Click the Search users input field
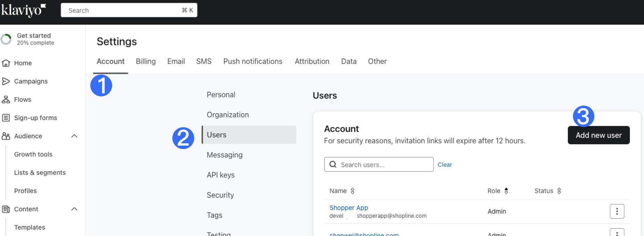Image resolution: width=644 pixels, height=236 pixels. 383,165
